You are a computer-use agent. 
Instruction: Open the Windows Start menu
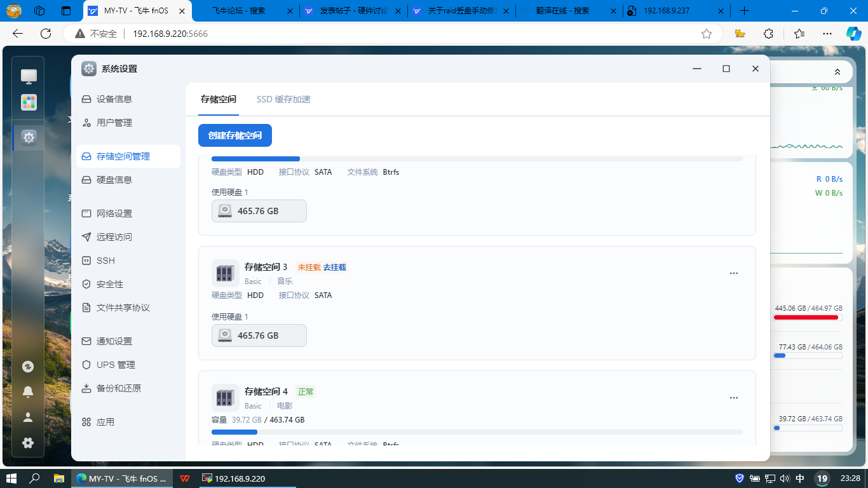tap(11, 478)
